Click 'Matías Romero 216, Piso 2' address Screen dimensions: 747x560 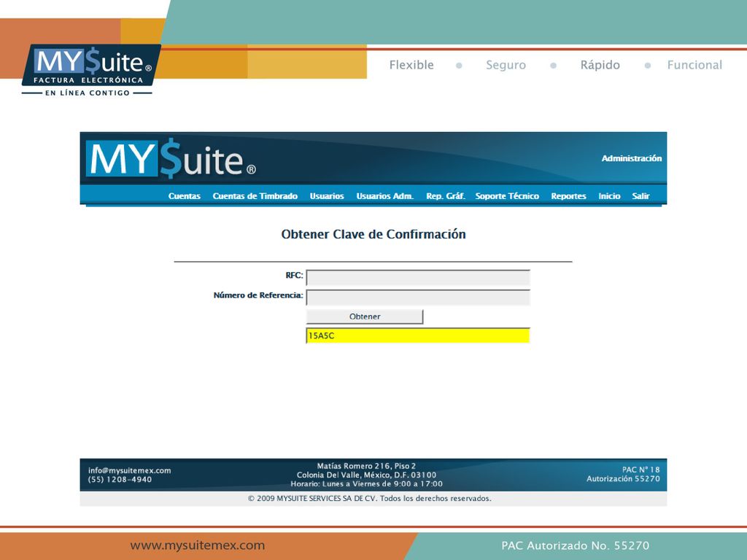[x=366, y=466]
